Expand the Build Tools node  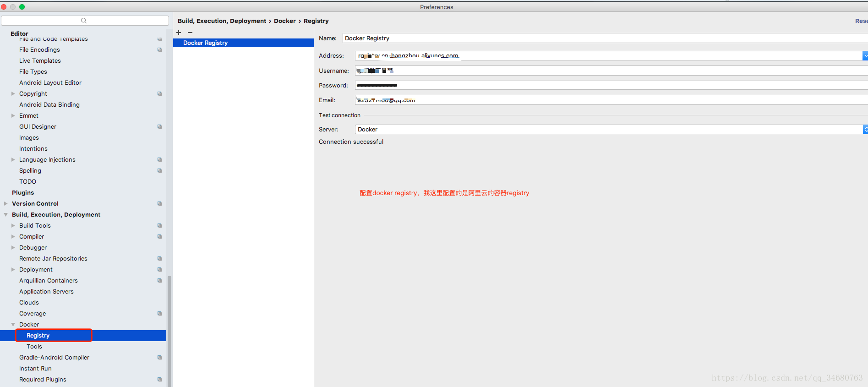pyautogui.click(x=13, y=225)
